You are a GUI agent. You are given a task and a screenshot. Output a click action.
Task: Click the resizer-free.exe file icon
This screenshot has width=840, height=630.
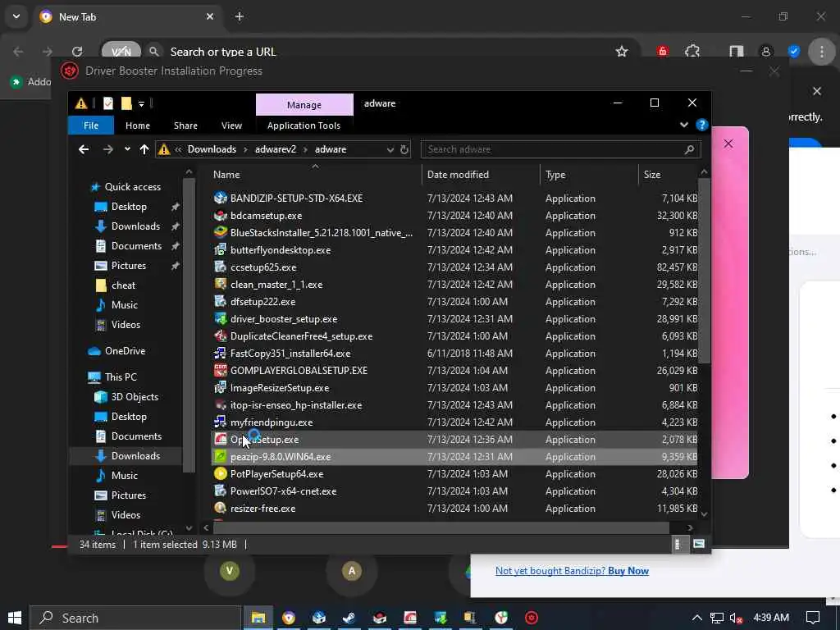point(220,508)
